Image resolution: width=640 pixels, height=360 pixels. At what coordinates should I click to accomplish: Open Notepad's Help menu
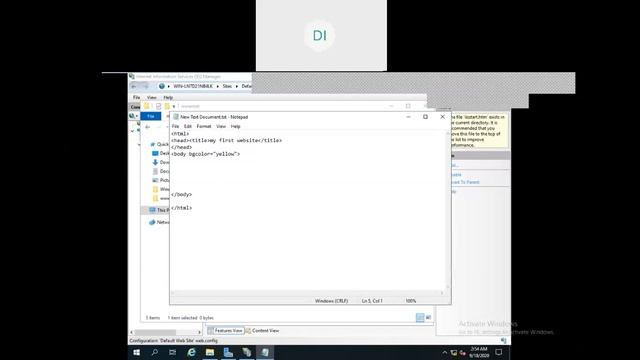click(236, 127)
